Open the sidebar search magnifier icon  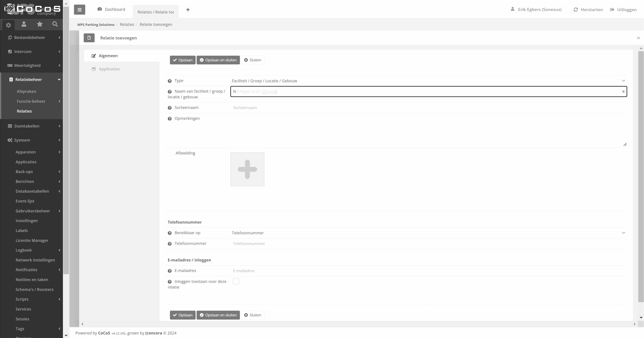coord(55,24)
